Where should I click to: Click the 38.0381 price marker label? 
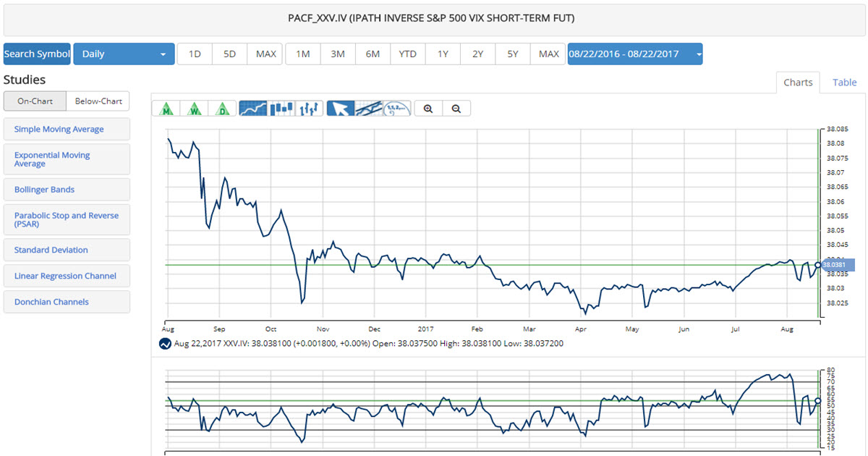837,265
